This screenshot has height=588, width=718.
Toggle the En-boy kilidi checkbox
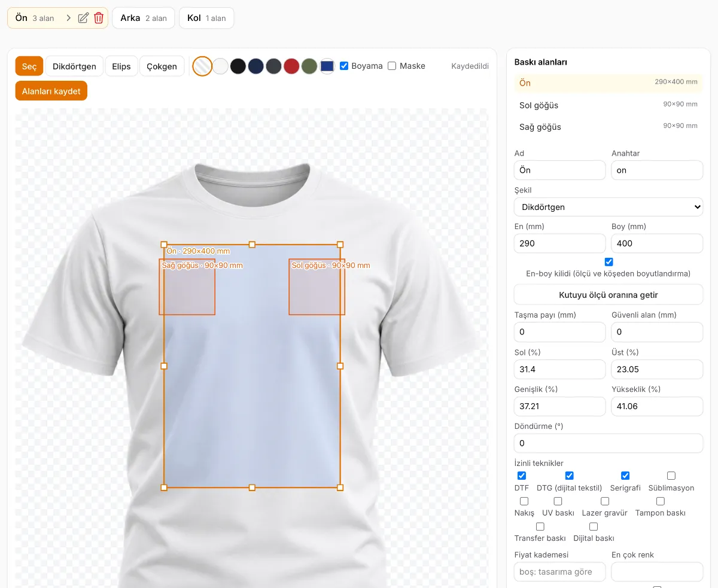pyautogui.click(x=609, y=262)
